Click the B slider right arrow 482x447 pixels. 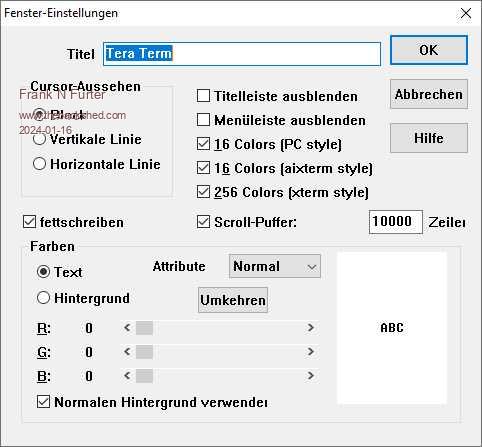pos(311,376)
